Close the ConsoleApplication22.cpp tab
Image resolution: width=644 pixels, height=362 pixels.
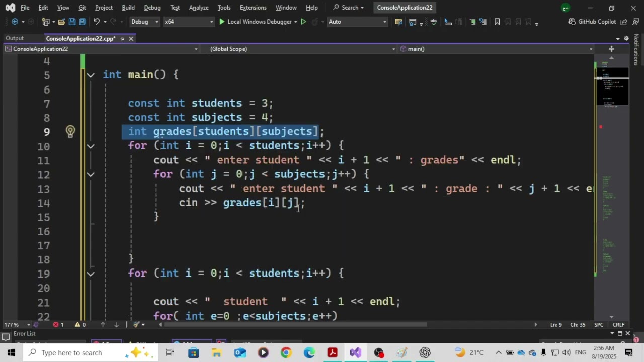[131, 39]
